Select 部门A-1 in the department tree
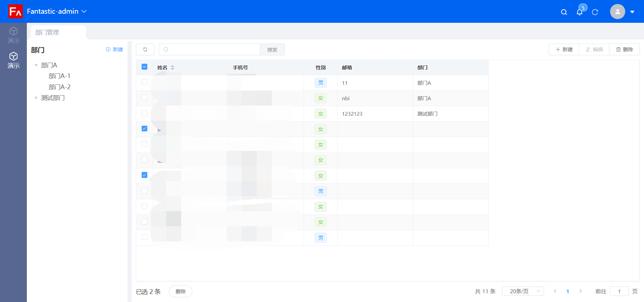This screenshot has width=644, height=302. coord(59,76)
